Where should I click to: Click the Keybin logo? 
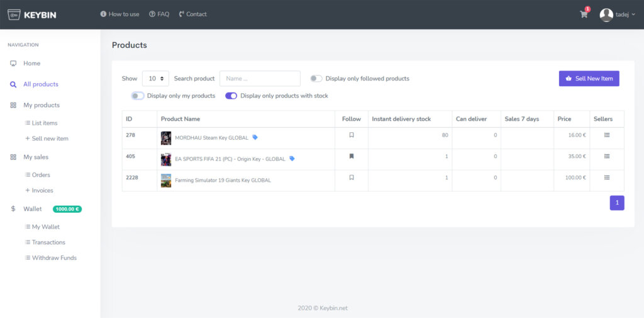click(x=32, y=15)
